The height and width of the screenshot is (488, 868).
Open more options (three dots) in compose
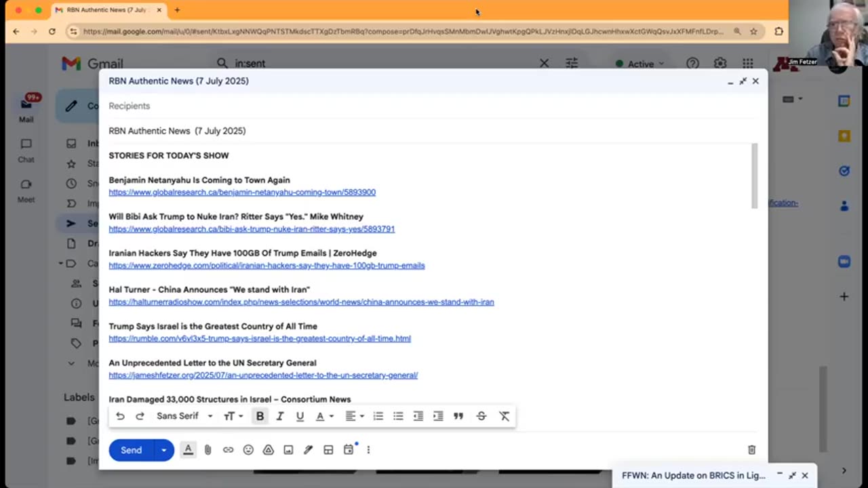click(x=368, y=450)
